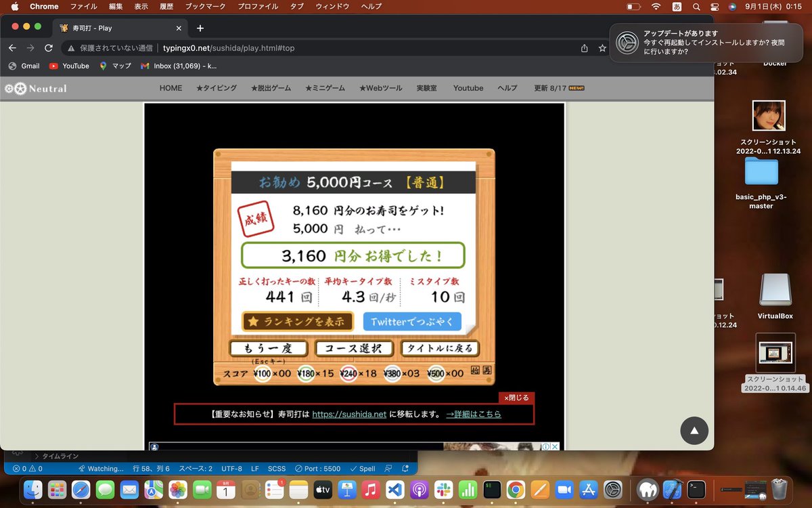This screenshot has height=508, width=812.
Task: Click Port : 5500 Live Server status
Action: pyautogui.click(x=317, y=469)
